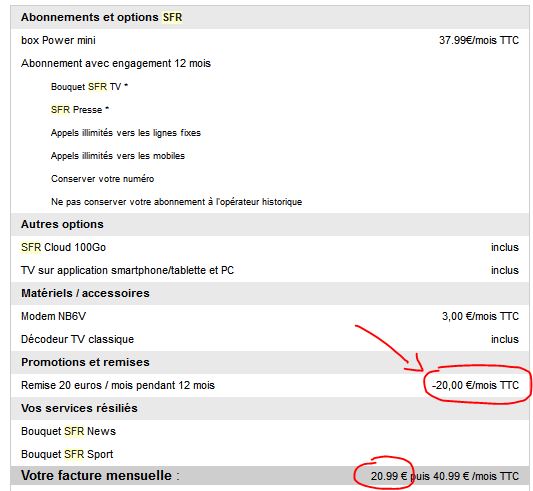Click the 'Autres options' section header
The image size is (533, 491).
62,224
